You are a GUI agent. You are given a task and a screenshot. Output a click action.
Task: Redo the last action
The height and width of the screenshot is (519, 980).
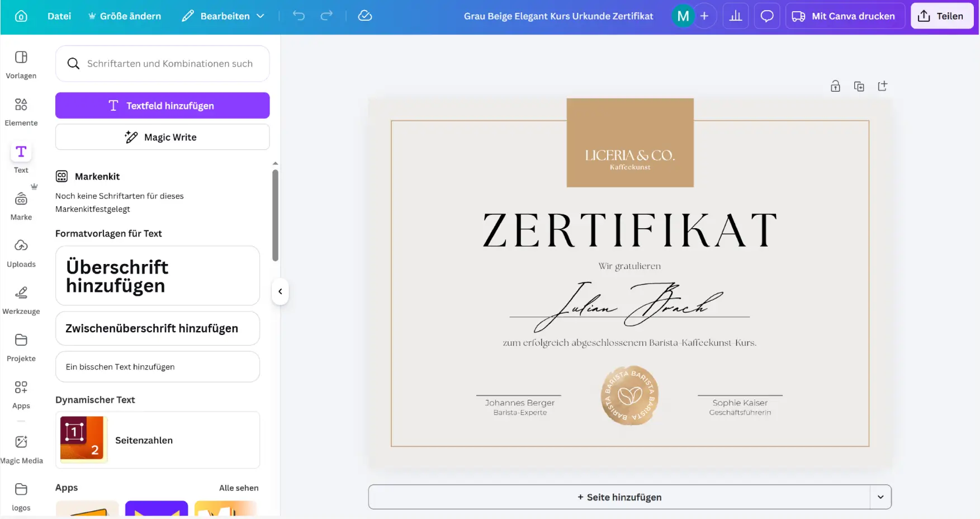pos(326,16)
